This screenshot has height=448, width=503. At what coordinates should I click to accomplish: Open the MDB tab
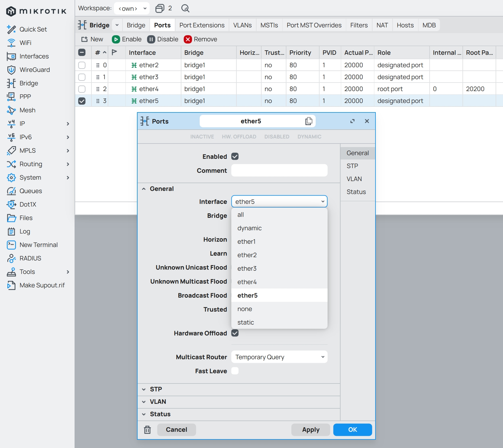coord(429,25)
